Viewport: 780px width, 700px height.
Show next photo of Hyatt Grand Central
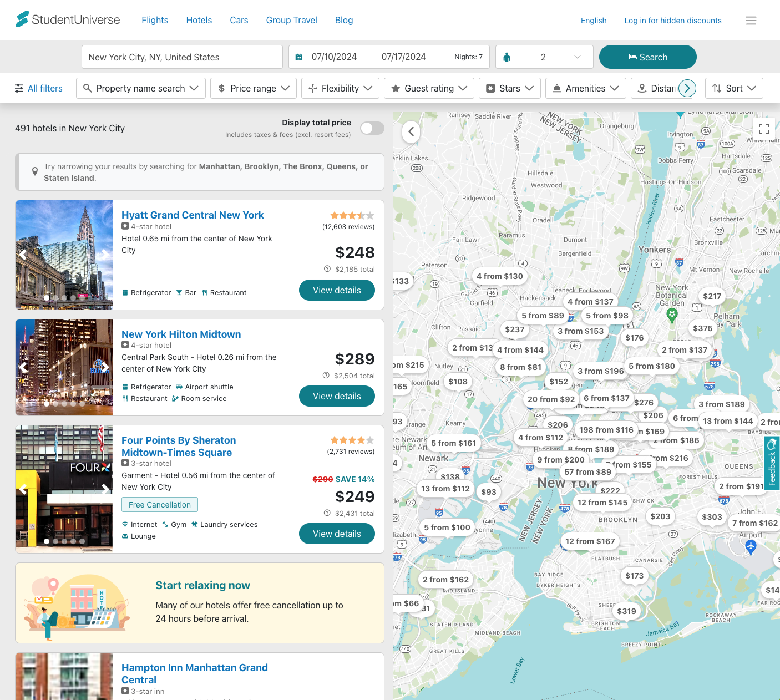tap(104, 255)
